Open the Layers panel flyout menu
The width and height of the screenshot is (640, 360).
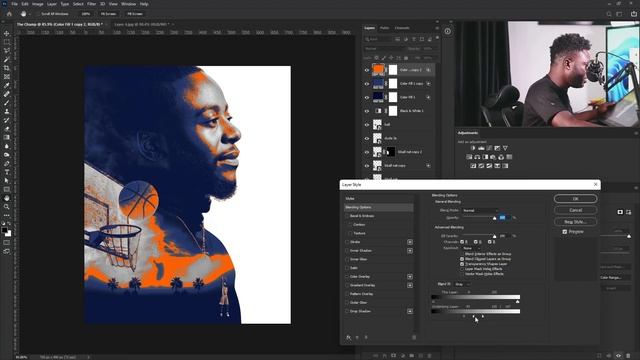point(437,28)
